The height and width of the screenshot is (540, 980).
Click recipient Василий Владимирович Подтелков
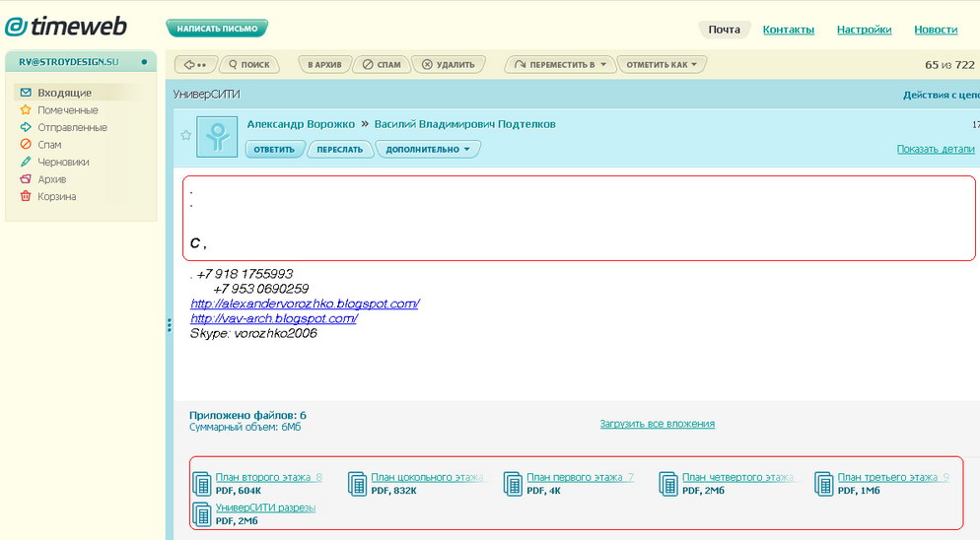coord(464,124)
